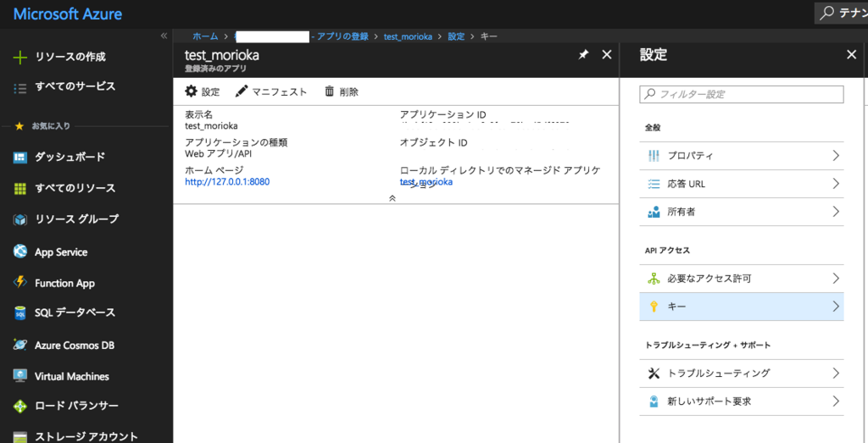Open the test_morioka managed application link
The image size is (868, 443).
tap(426, 182)
